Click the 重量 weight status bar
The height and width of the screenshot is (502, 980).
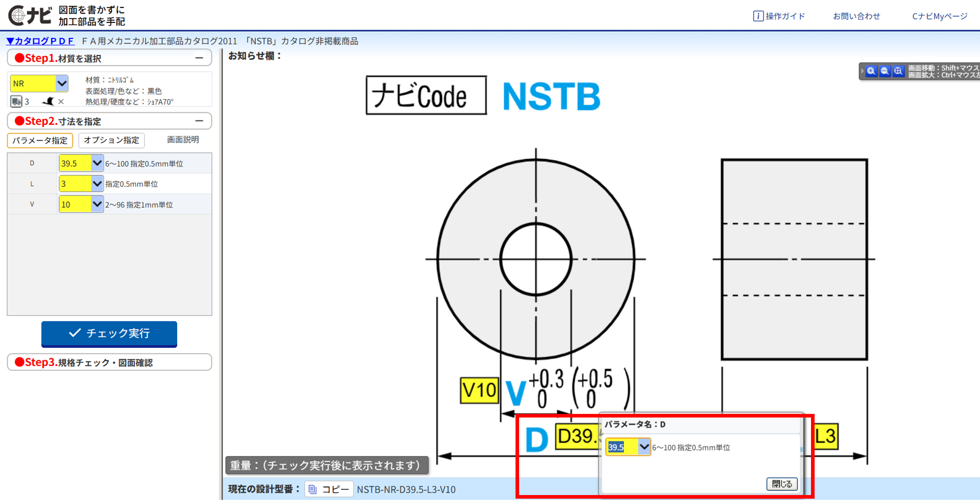pos(327,465)
